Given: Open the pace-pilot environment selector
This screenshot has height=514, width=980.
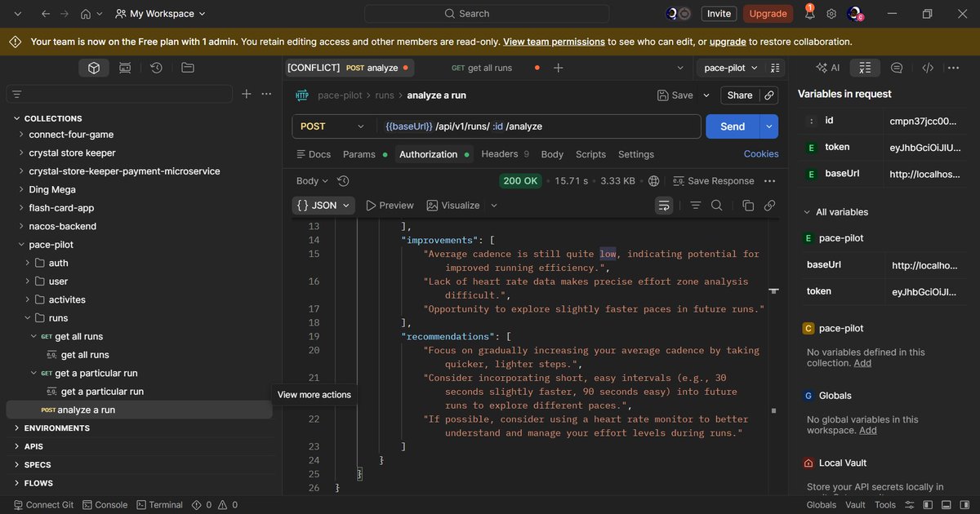Looking at the screenshot, I should click(731, 68).
